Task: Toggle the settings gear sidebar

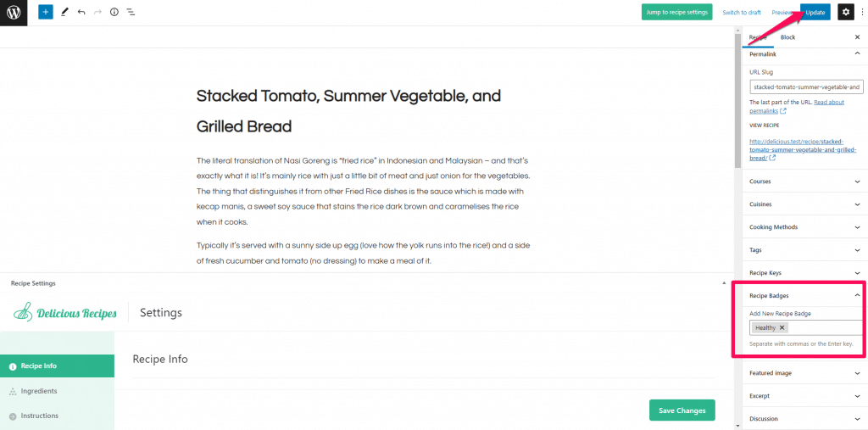Action: [x=845, y=13]
